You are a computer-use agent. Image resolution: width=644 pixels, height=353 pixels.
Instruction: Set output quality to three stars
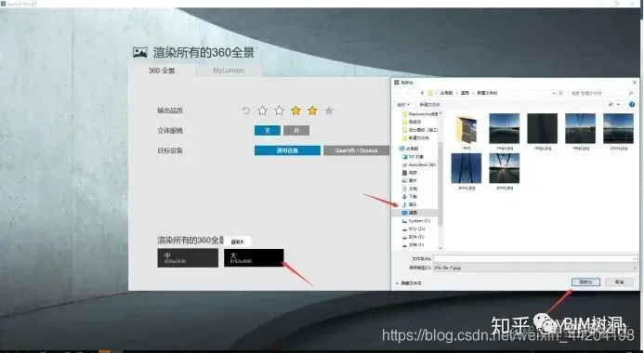tap(296, 111)
